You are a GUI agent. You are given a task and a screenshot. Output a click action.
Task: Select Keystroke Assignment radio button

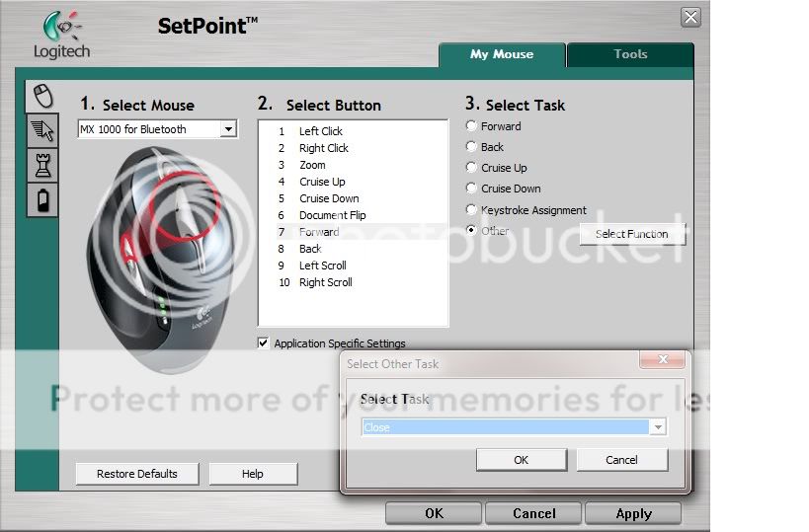point(471,210)
